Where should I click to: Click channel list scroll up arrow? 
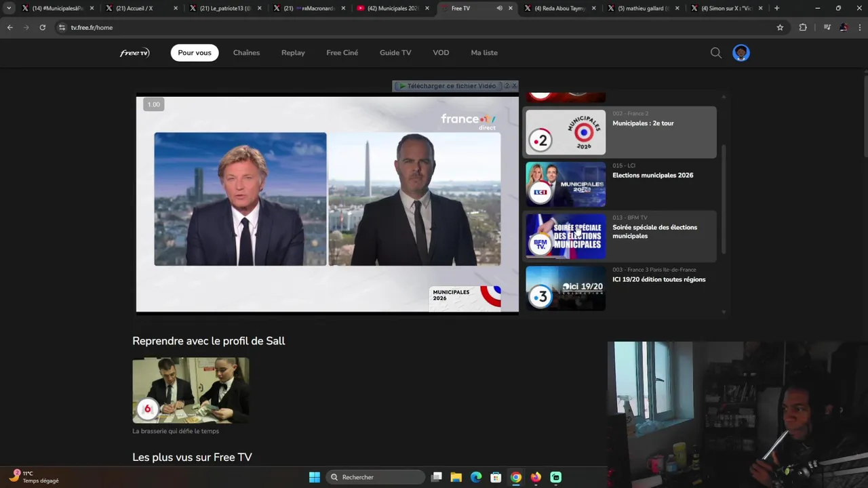(x=724, y=96)
